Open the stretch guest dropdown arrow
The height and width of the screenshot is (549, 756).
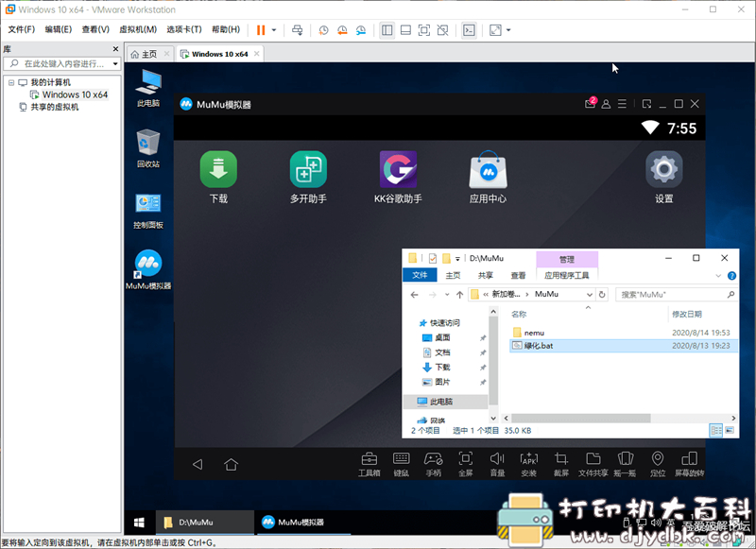pyautogui.click(x=508, y=30)
